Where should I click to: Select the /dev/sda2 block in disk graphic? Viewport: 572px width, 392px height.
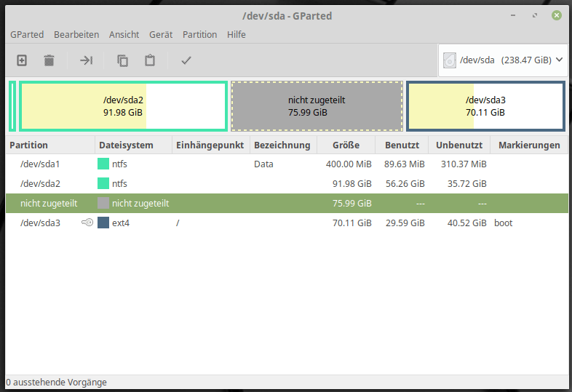pos(123,106)
